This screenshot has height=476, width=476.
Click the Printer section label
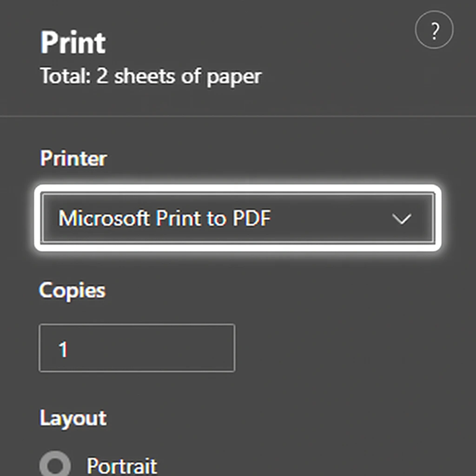73,158
